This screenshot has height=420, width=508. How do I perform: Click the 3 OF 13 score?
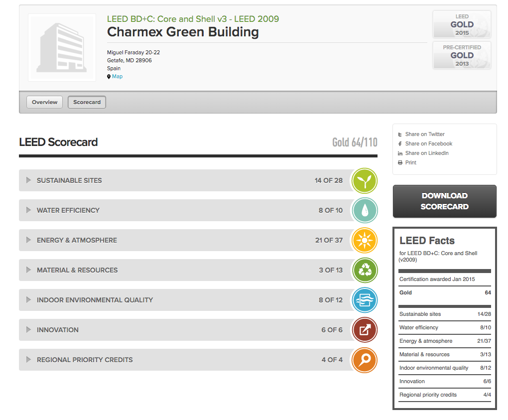click(331, 270)
